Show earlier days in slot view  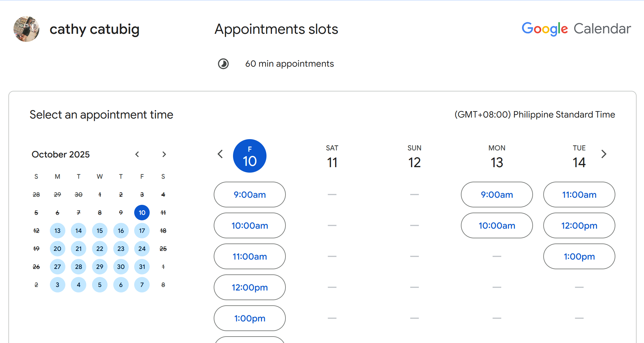click(x=220, y=154)
